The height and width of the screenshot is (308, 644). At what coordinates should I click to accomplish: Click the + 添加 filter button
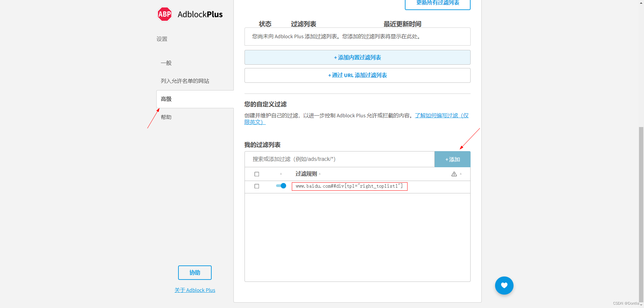(452, 159)
